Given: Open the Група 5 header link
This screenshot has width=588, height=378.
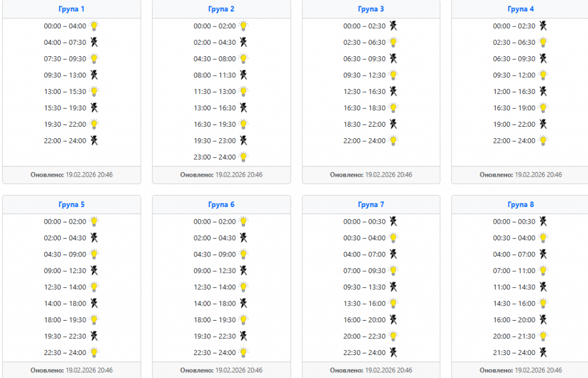Looking at the screenshot, I should 71,205.
